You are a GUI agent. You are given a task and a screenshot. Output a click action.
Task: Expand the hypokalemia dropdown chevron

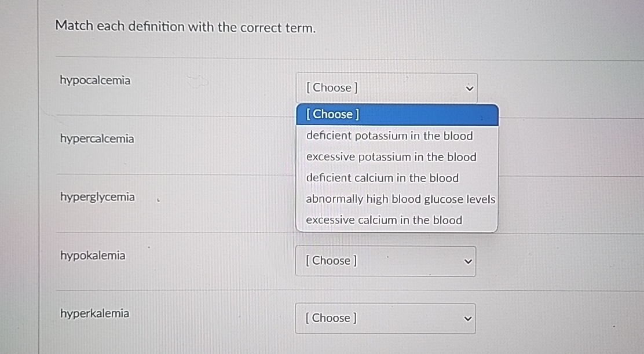click(x=468, y=261)
